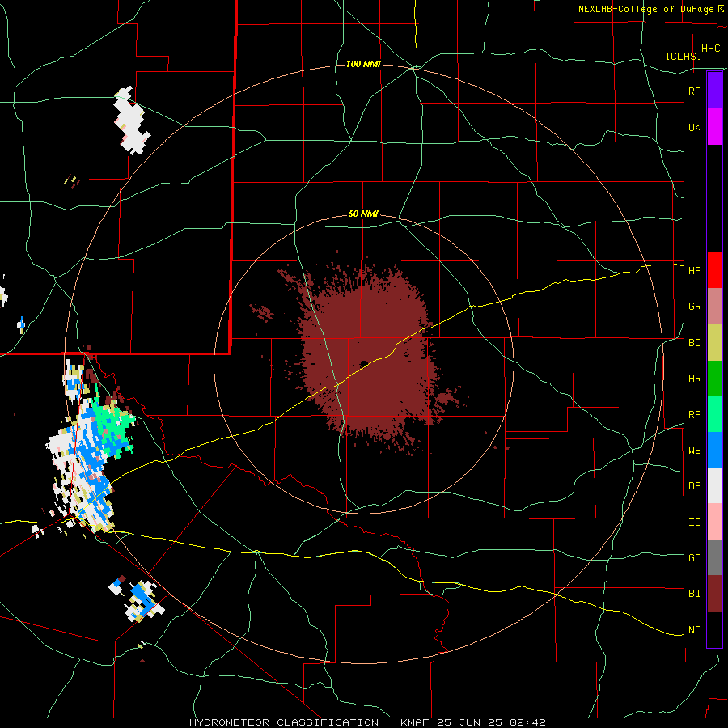Screen dimensions: 728x728
Task: Select the BD yellow legend swatch
Action: coord(714,343)
